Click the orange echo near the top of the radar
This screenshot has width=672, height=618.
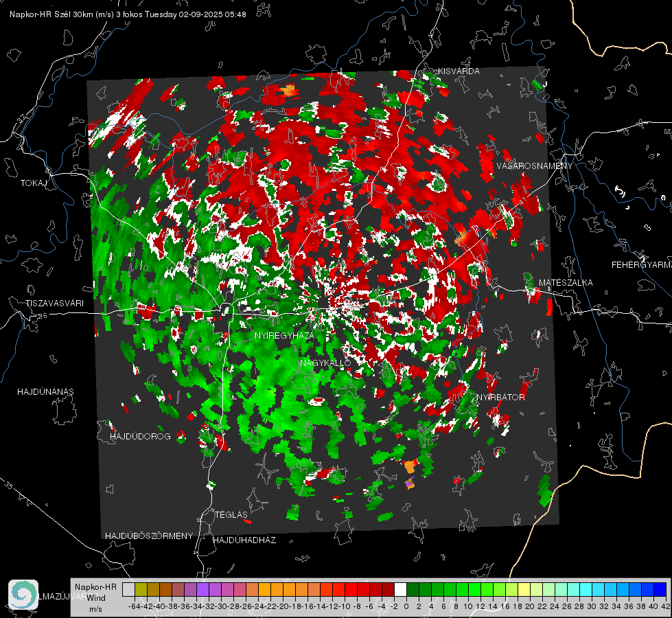tap(288, 90)
